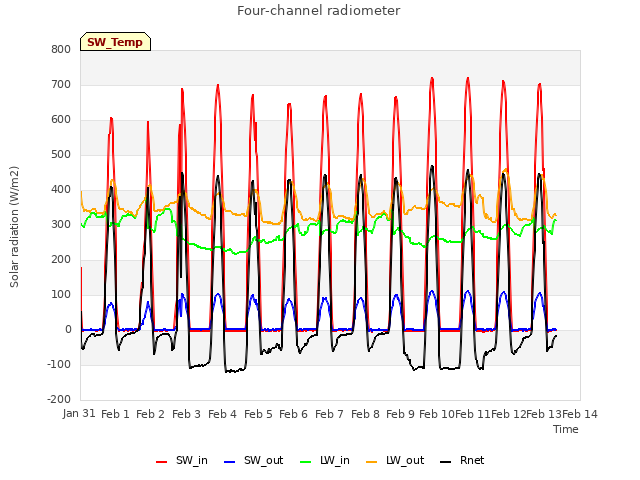Screen dimensions: 640x480
Task: Toggle the SW_out legend entry
Action: 253,460
